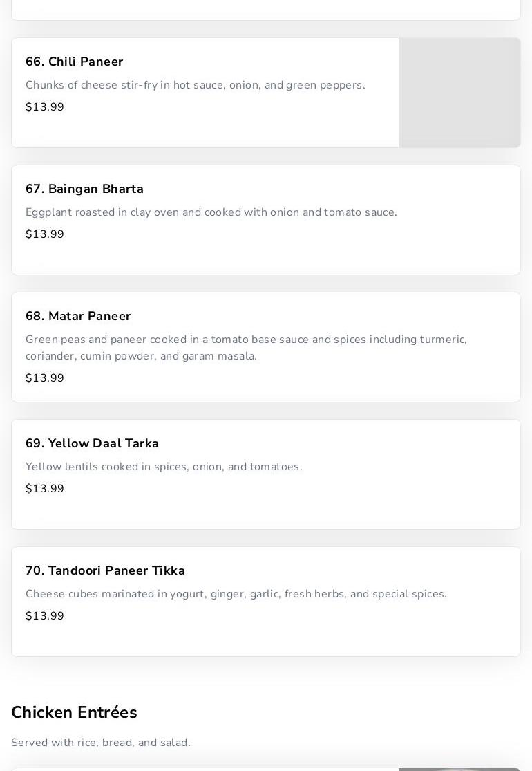Click the Chili Paneer $13.99 price
Image resolution: width=532 pixels, height=771 pixels.
point(45,107)
